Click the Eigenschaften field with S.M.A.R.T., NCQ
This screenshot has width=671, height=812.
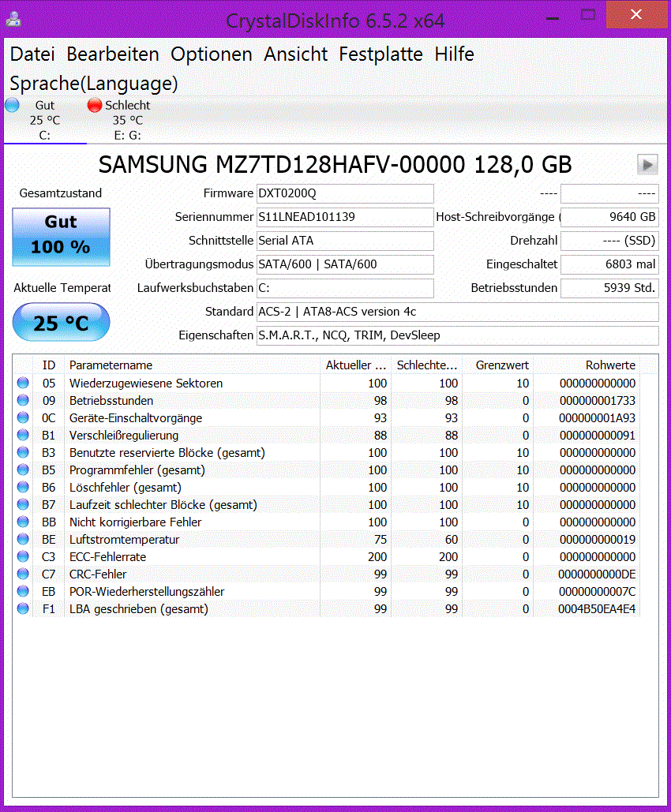coord(458,335)
